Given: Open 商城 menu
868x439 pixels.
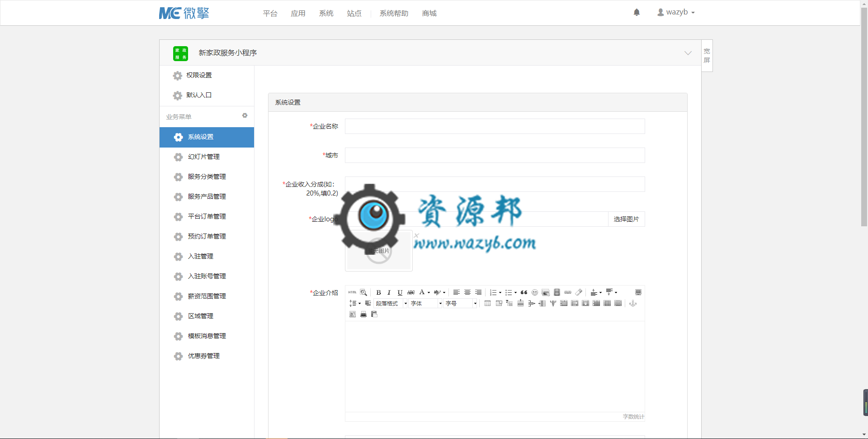Looking at the screenshot, I should tap(429, 14).
